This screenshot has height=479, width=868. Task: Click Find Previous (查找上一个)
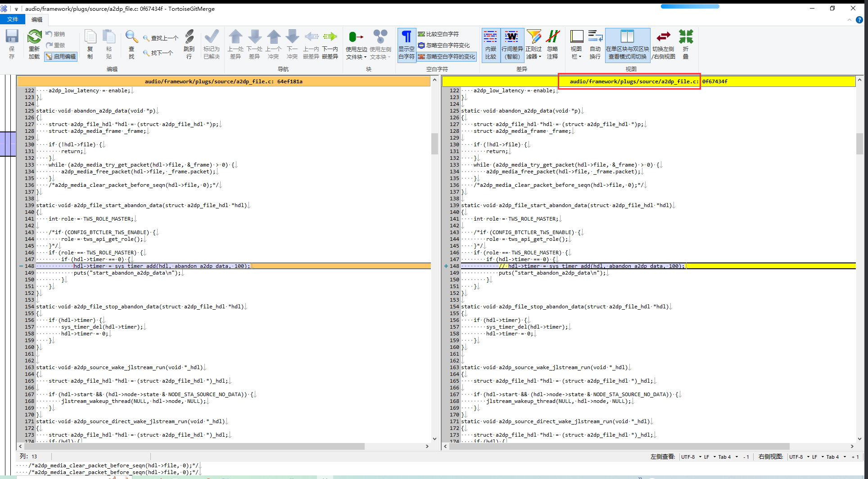(x=161, y=38)
